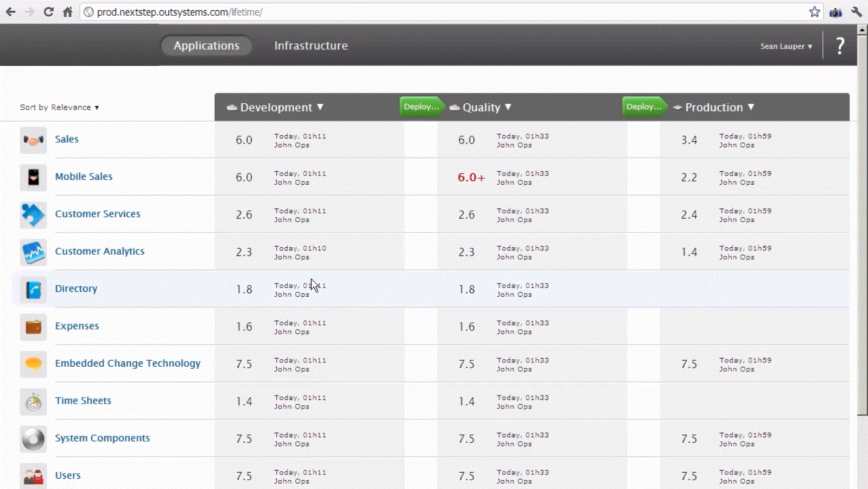The width and height of the screenshot is (868, 489).
Task: Reload the page with the refresh icon
Action: [x=48, y=12]
